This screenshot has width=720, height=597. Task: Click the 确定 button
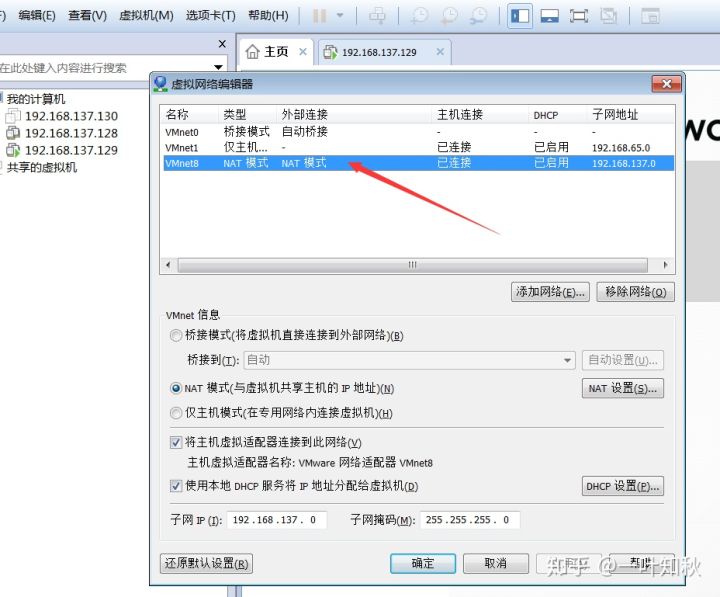tap(423, 563)
